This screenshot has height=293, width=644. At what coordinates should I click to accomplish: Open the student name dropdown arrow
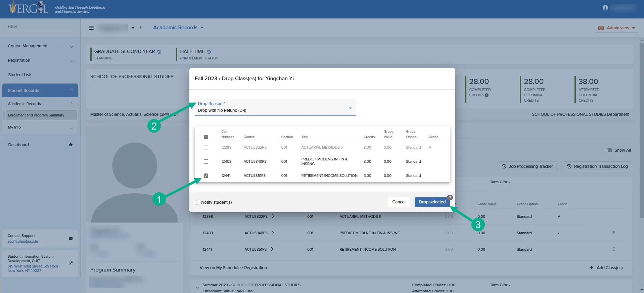(x=133, y=28)
